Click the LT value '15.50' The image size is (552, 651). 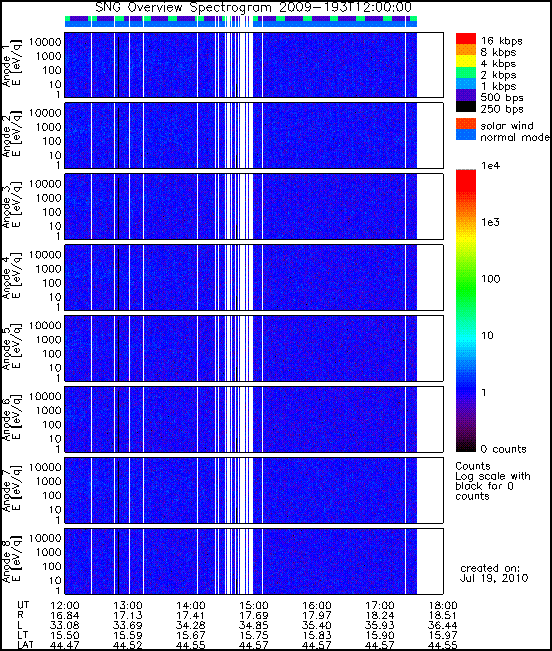coord(64,635)
